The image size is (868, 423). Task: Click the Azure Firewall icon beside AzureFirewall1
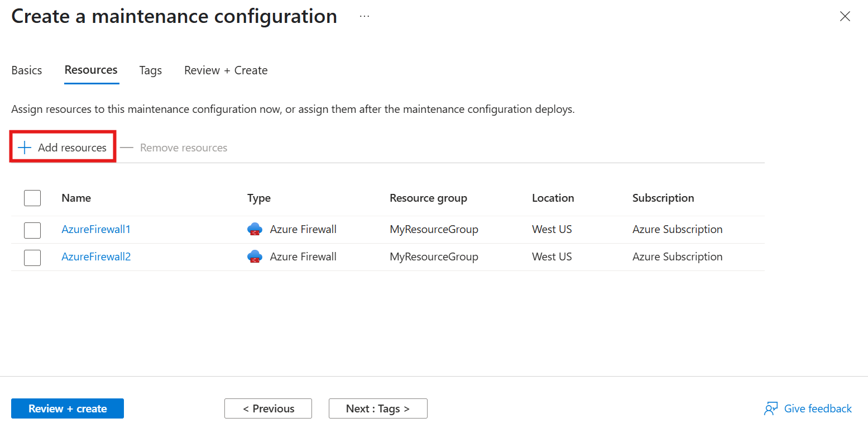point(255,229)
